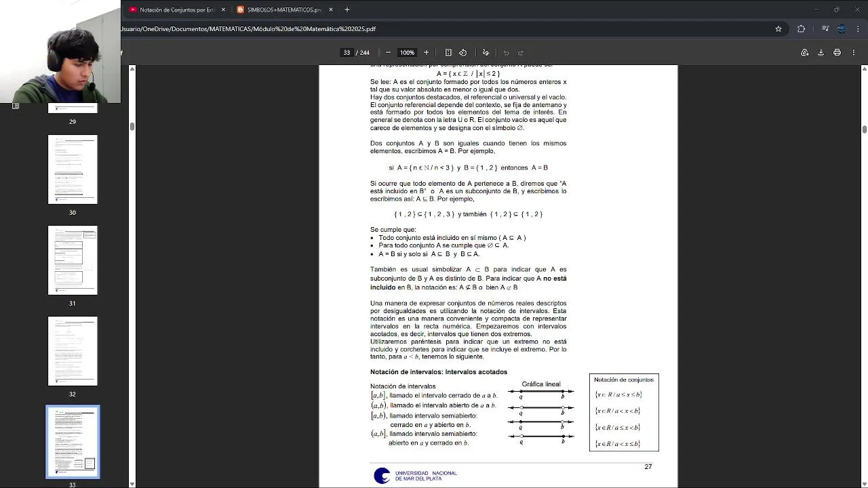Select the PDF draw annotation tool
This screenshot has height=488, width=868.
[x=486, y=52]
